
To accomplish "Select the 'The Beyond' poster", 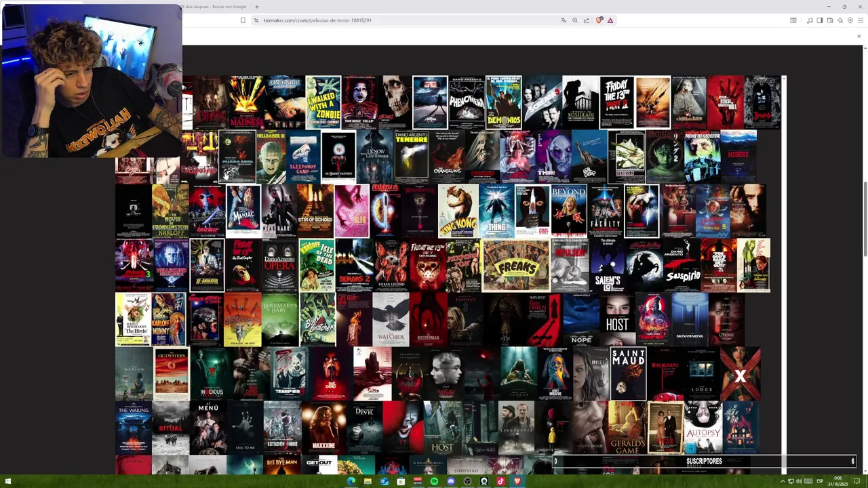I will pos(569,211).
